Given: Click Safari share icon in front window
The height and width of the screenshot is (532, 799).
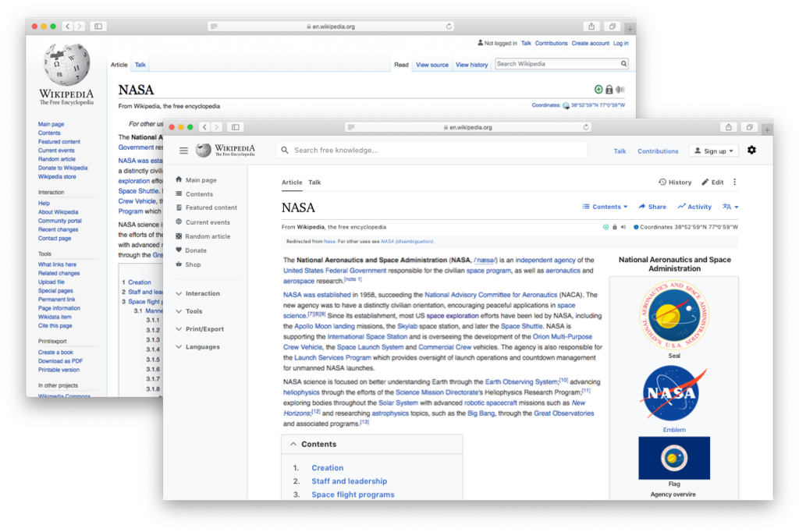Looking at the screenshot, I should 729,127.
